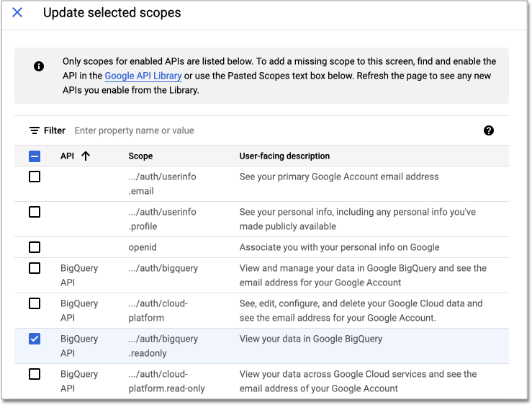Image resolution: width=532 pixels, height=405 pixels.
Task: Check the cloud-platform.read-only scope checkbox
Action: point(35,374)
